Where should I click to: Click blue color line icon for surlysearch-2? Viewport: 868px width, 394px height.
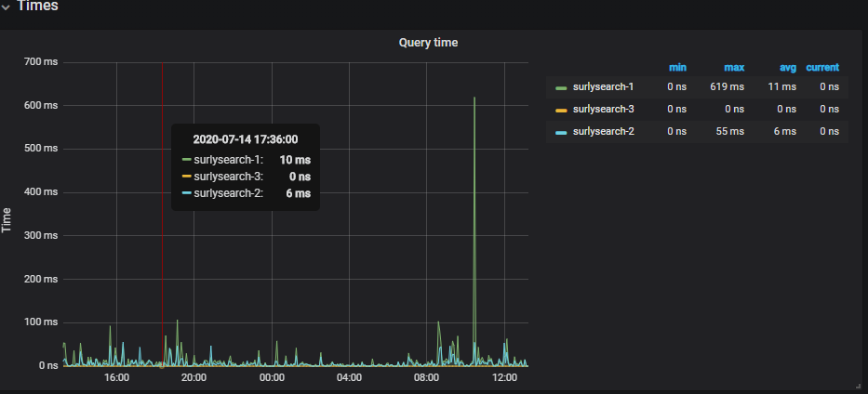561,133
